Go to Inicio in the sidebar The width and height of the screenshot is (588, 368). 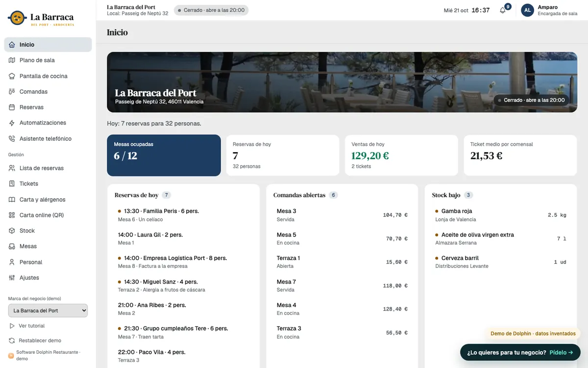[x=48, y=45]
